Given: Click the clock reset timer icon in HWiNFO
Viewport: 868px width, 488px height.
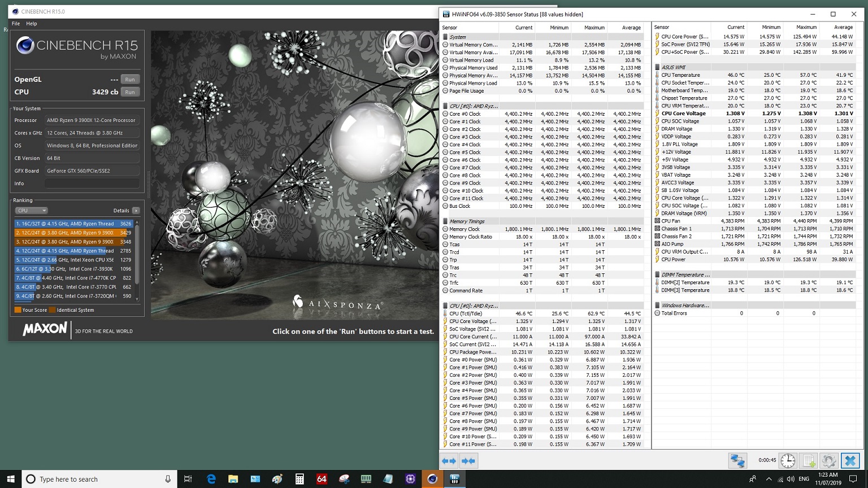Looking at the screenshot, I should (x=788, y=460).
